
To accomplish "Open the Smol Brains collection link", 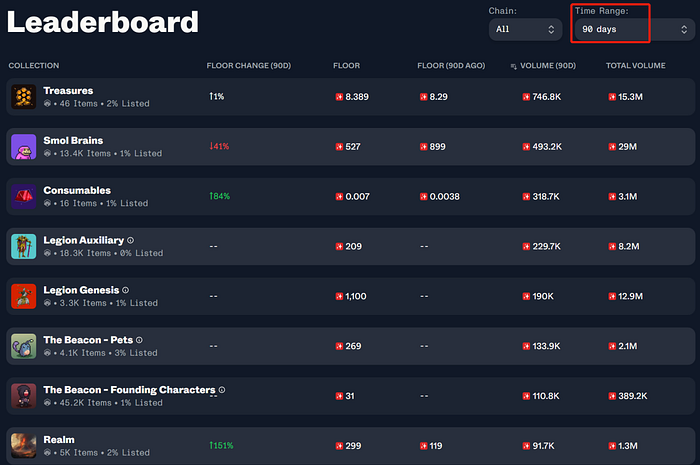I will 73,141.
